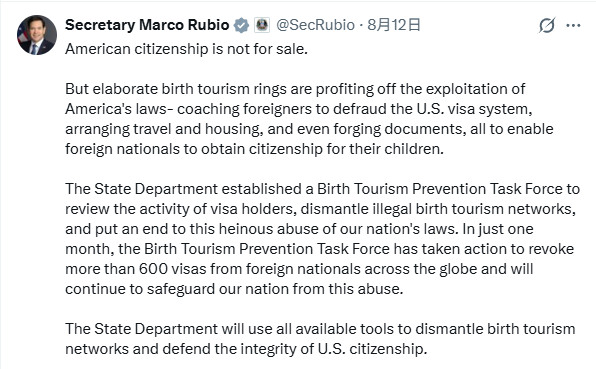596x369 pixels.
Task: Click the government affiliation seal badge
Action: pos(262,25)
